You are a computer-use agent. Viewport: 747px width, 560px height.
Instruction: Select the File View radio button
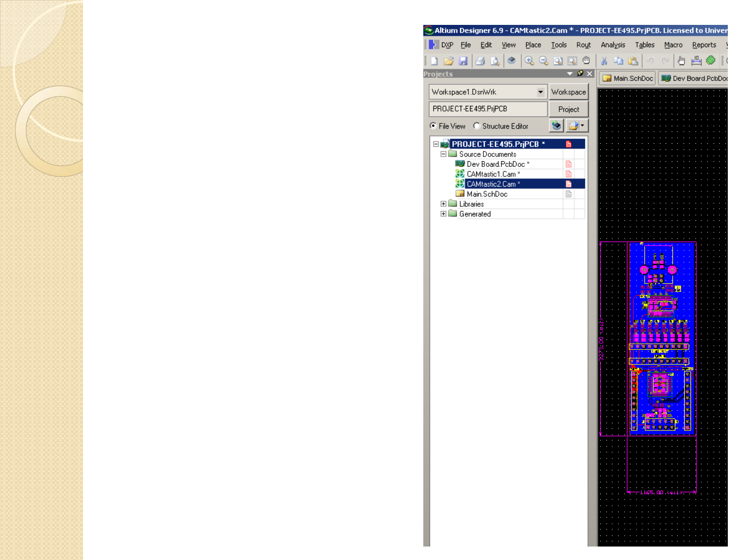click(x=433, y=126)
